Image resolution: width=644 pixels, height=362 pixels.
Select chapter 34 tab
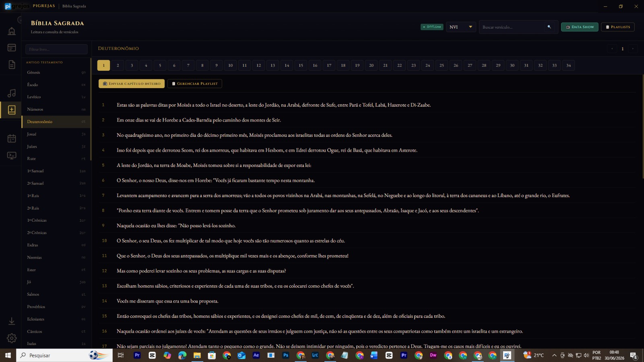click(569, 65)
